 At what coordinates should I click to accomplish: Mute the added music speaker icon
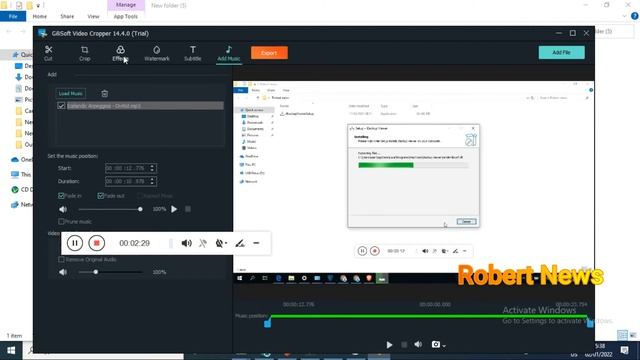coord(63,209)
